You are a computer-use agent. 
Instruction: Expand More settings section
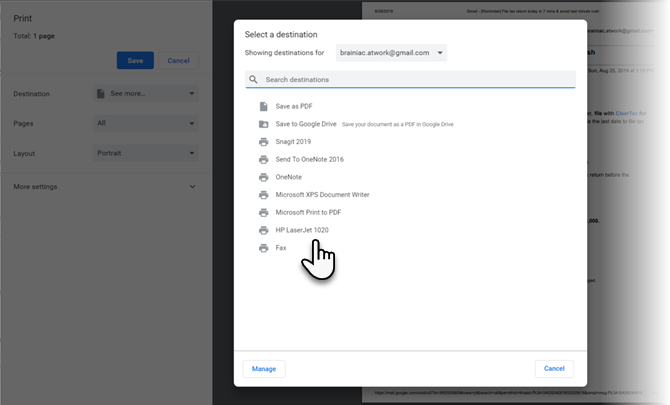tap(105, 187)
